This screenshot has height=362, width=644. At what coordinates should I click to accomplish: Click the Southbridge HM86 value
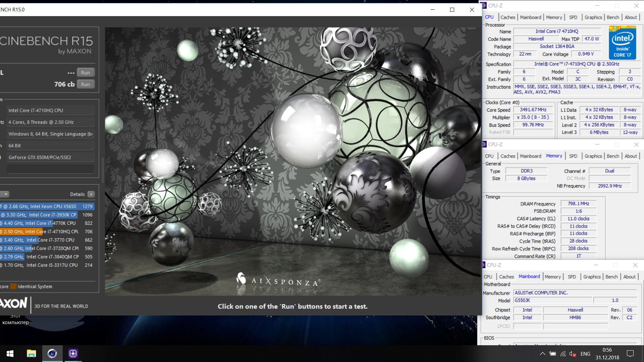point(575,317)
